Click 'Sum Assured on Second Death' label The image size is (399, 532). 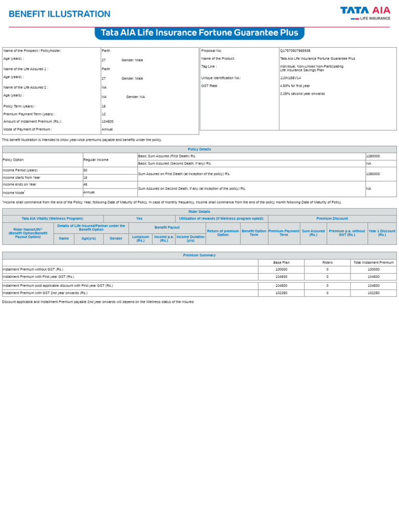pyautogui.click(x=192, y=189)
